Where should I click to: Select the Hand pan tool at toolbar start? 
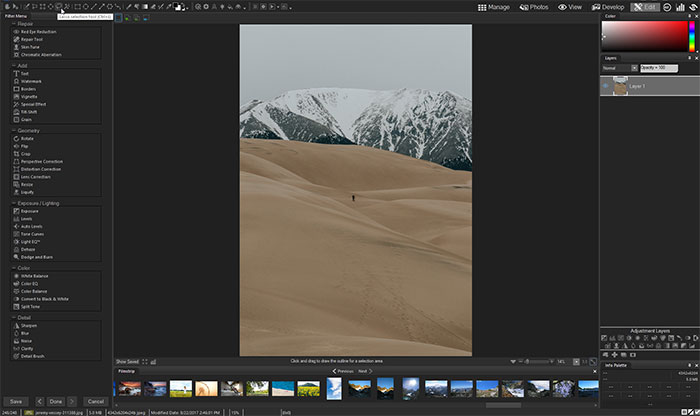point(7,7)
